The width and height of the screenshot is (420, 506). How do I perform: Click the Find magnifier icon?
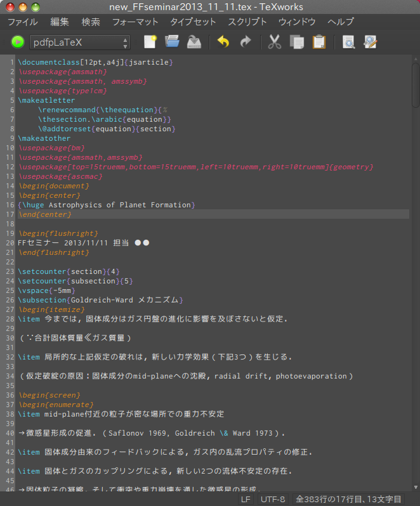pyautogui.click(x=349, y=42)
